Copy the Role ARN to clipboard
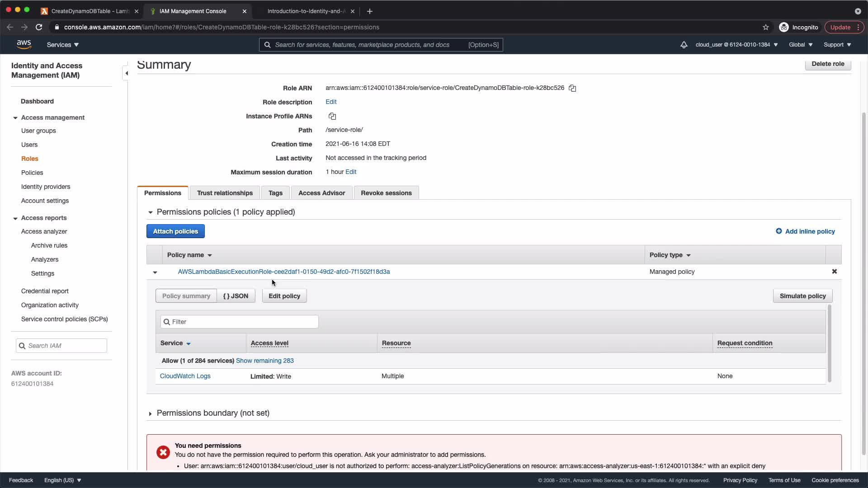Screen dimensions: 868x488 pos(572,88)
